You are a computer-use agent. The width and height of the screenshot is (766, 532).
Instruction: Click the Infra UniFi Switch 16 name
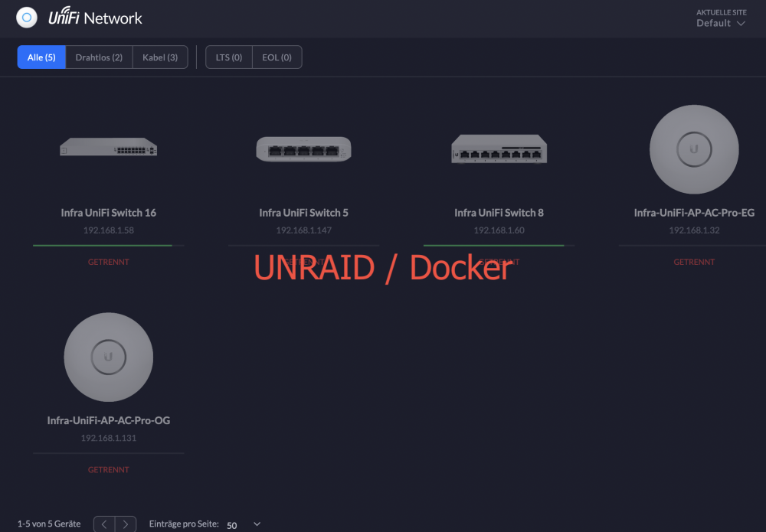109,213
